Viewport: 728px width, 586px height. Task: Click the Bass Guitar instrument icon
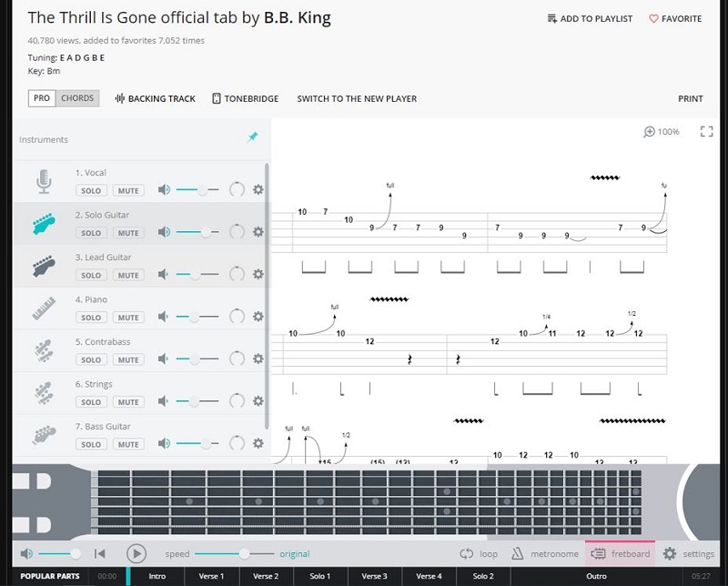click(x=44, y=435)
